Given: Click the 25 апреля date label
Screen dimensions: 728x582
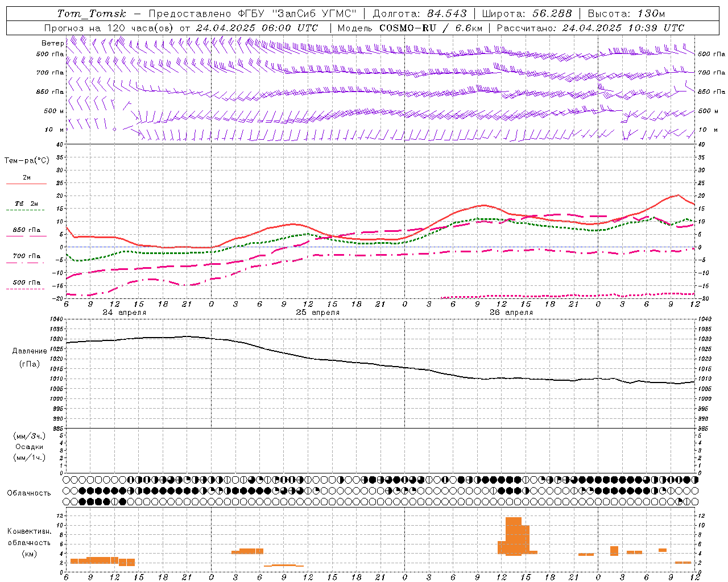Looking at the screenshot, I should pyautogui.click(x=317, y=313).
